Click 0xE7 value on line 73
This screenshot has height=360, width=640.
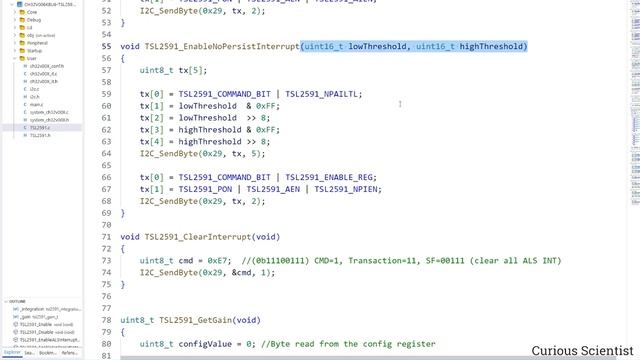[217, 260]
